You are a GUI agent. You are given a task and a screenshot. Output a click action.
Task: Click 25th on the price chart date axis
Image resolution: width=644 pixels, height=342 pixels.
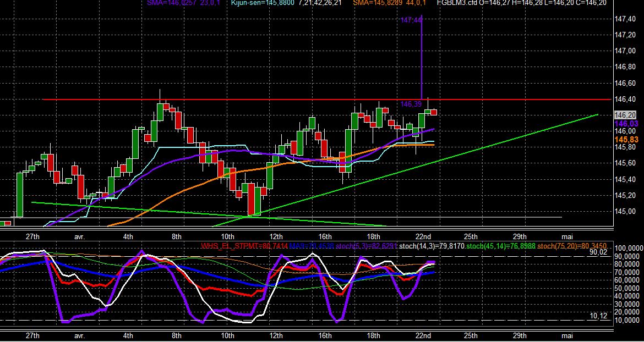[x=471, y=236]
